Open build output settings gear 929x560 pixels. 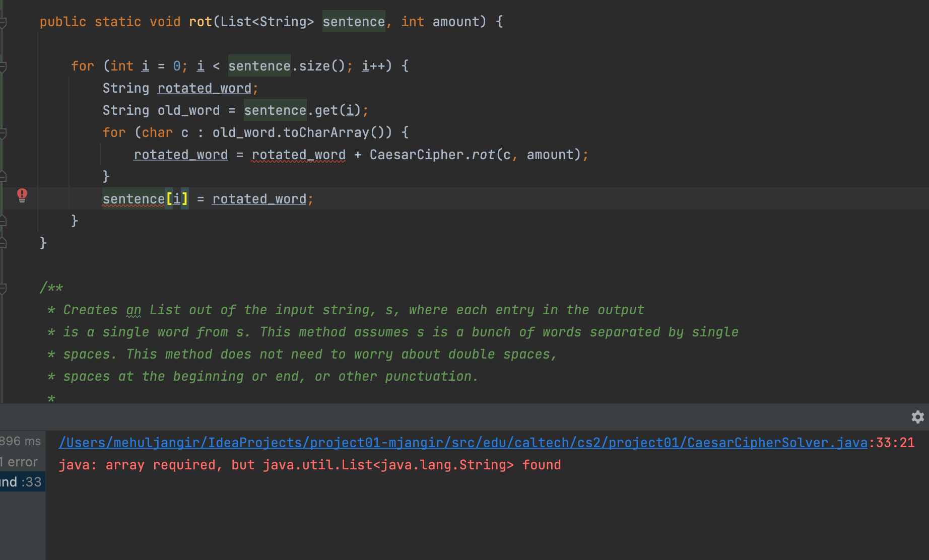[918, 417]
